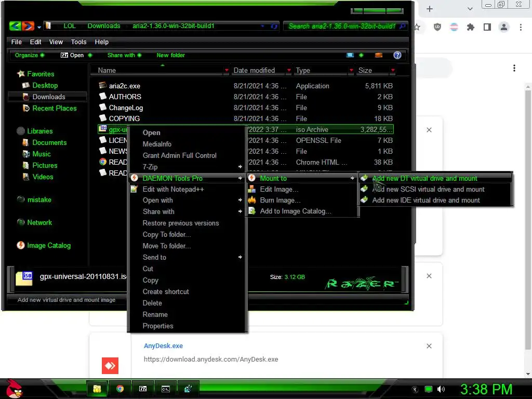Open the recent locations arrow beside Forward
The height and width of the screenshot is (399, 532).
pyautogui.click(x=39, y=27)
